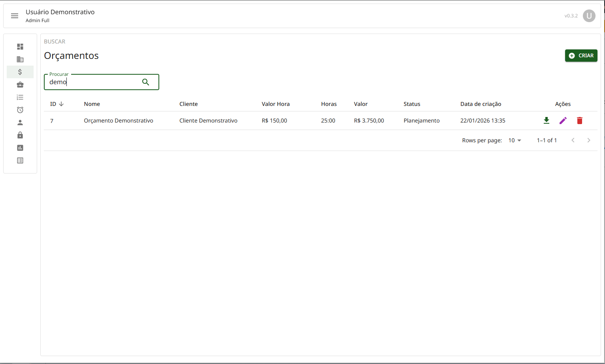Select the dollar sign budgets icon
605x364 pixels.
(20, 72)
